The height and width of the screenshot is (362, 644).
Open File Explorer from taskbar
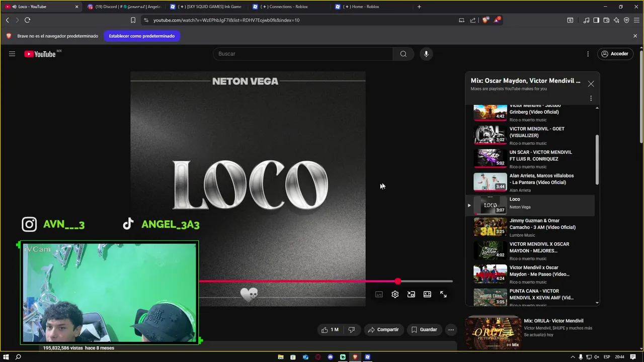pyautogui.click(x=281, y=357)
